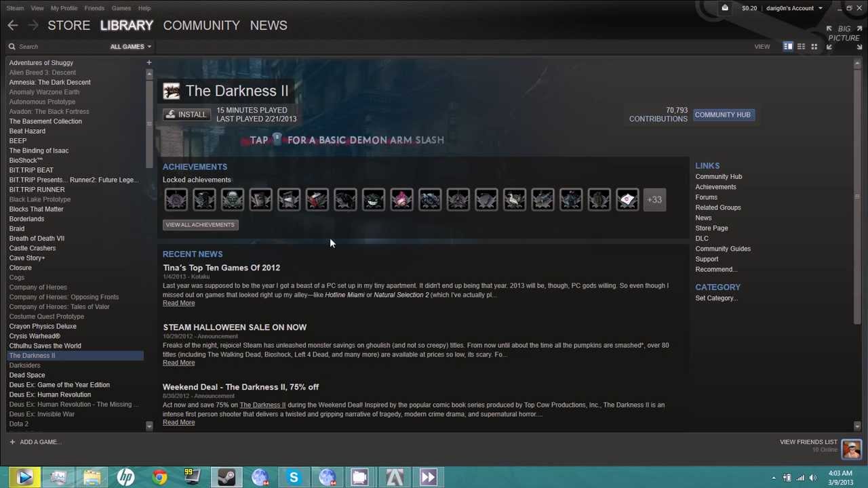Viewport: 868px width, 488px height.
Task: Open the My Profile menu
Action: point(64,8)
